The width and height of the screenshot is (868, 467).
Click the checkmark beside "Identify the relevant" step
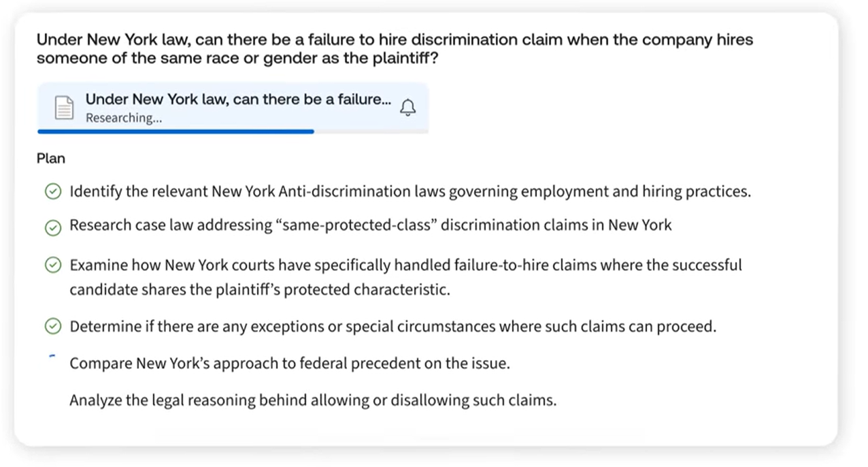pyautogui.click(x=53, y=192)
